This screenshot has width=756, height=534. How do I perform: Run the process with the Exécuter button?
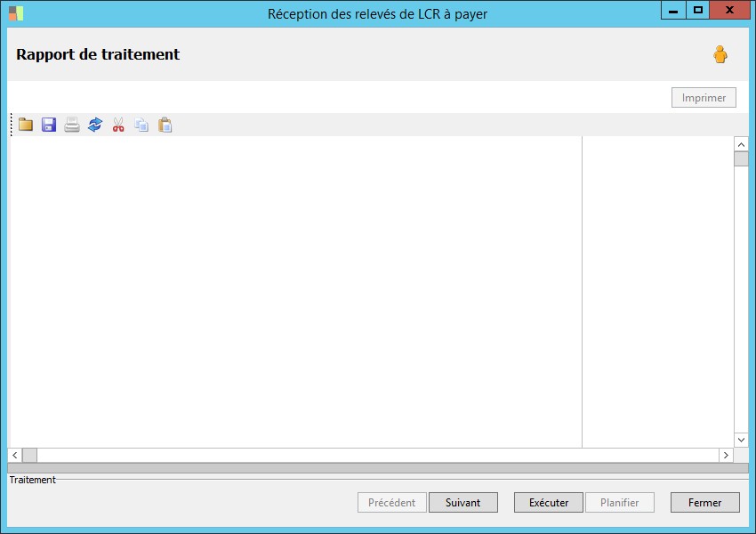coord(549,503)
